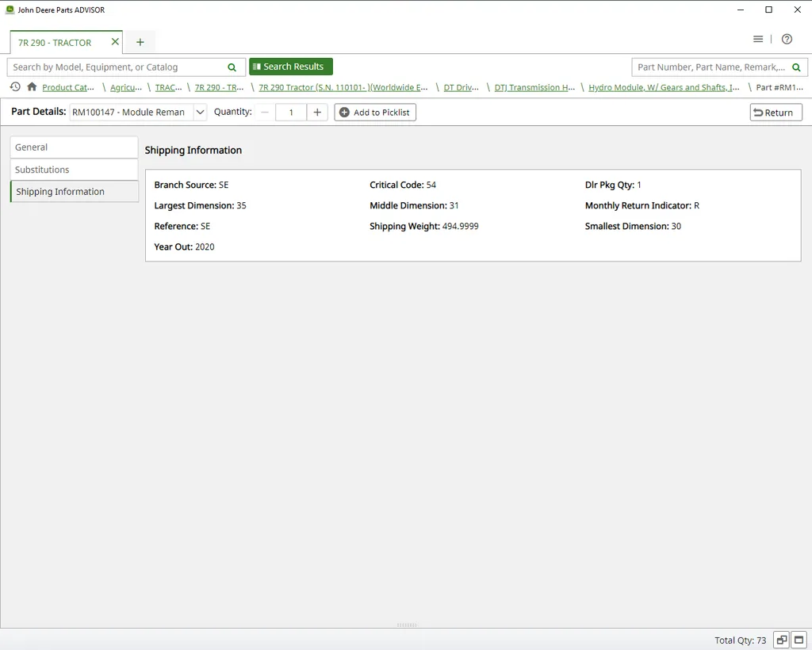812x650 pixels.
Task: Switch to the Substitutions tab
Action: click(74, 169)
